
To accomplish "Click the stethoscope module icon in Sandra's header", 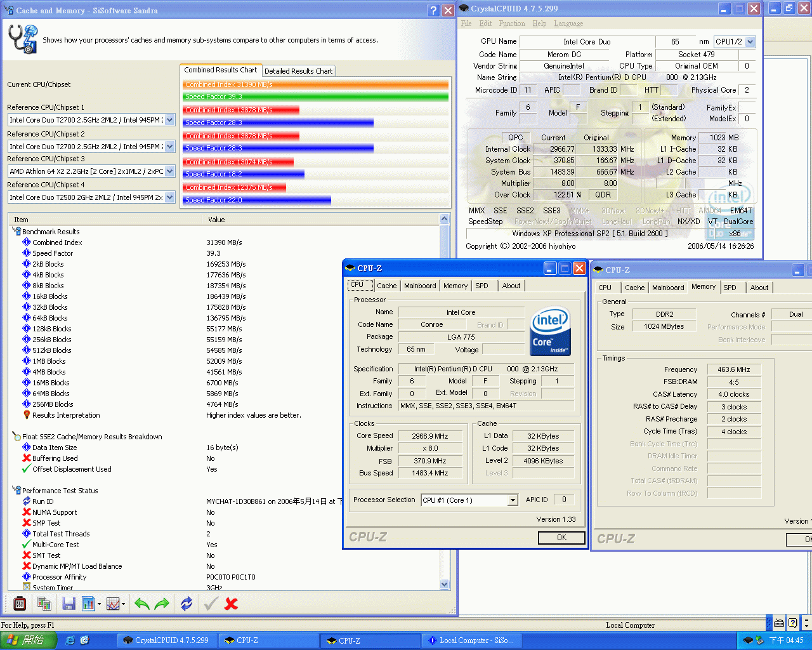I will click(23, 39).
